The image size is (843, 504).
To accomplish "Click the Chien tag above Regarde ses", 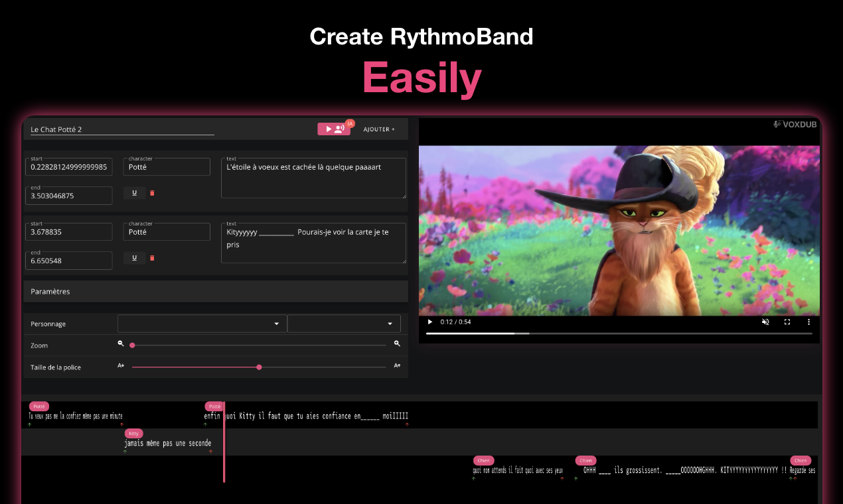I will pos(801,460).
